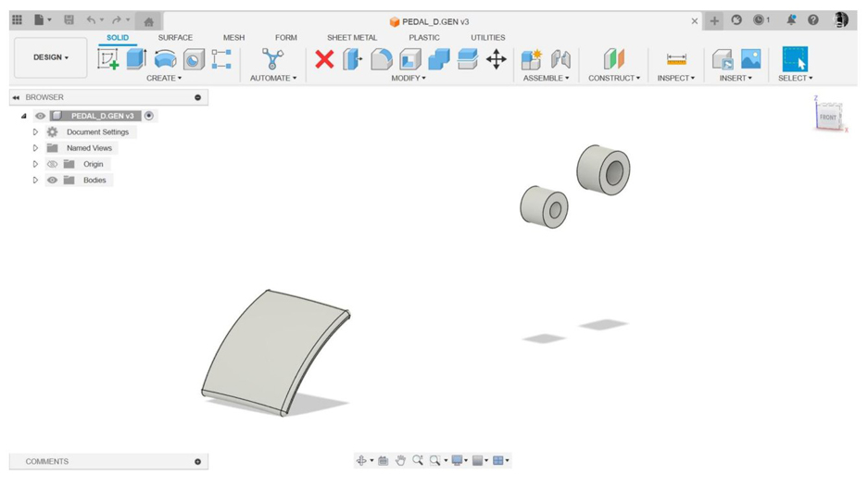Expand the Bodies tree node
The height and width of the screenshot is (487, 868).
pyautogui.click(x=35, y=181)
